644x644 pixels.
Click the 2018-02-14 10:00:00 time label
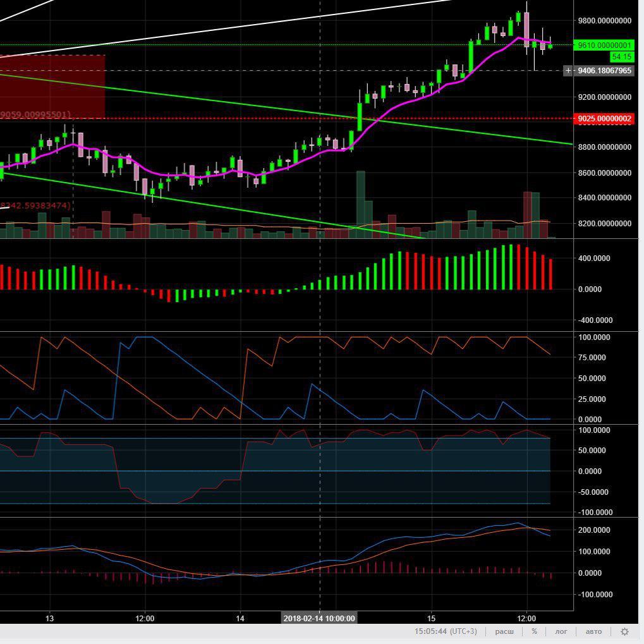point(319,618)
